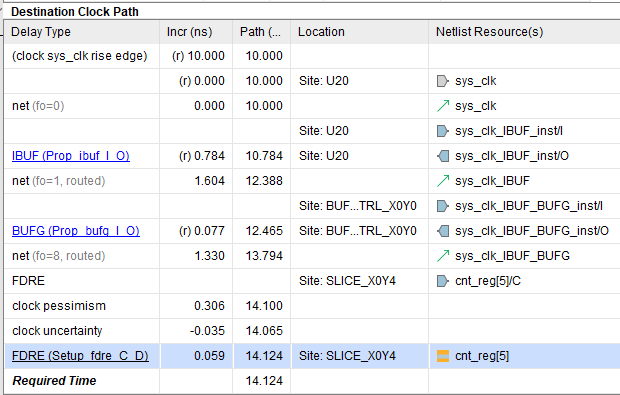Click the Site: SLICE_X0Y4 location in FDRE row
Viewport: 620px width, 395px height.
347,281
